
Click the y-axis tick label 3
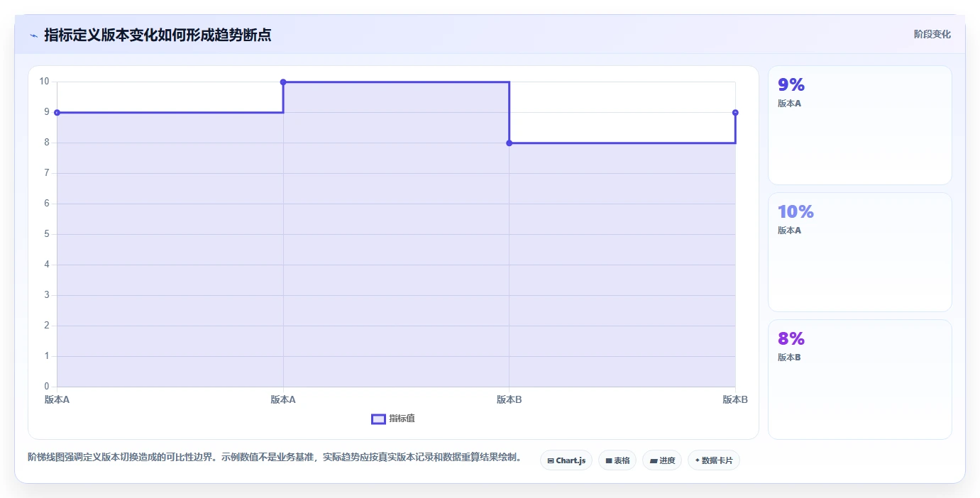(x=47, y=295)
